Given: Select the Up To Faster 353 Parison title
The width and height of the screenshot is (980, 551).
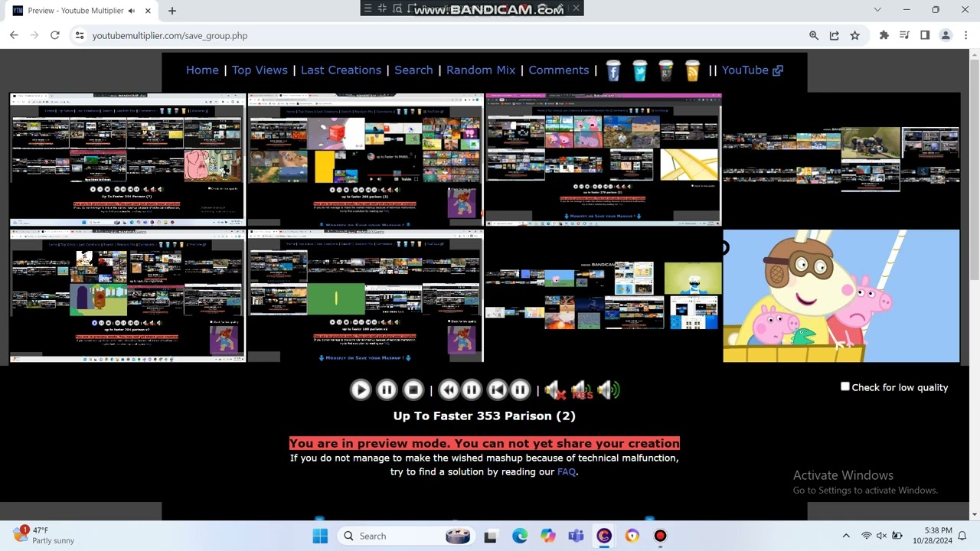Looking at the screenshot, I should click(484, 416).
